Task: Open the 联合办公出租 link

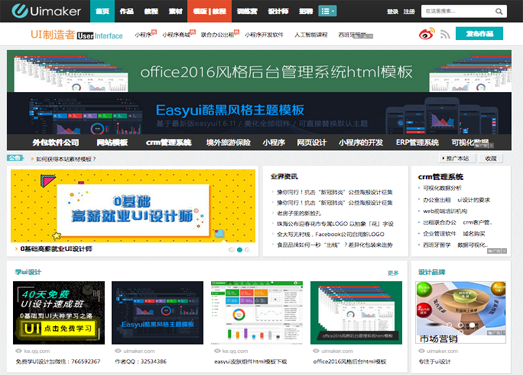Action: coord(217,35)
